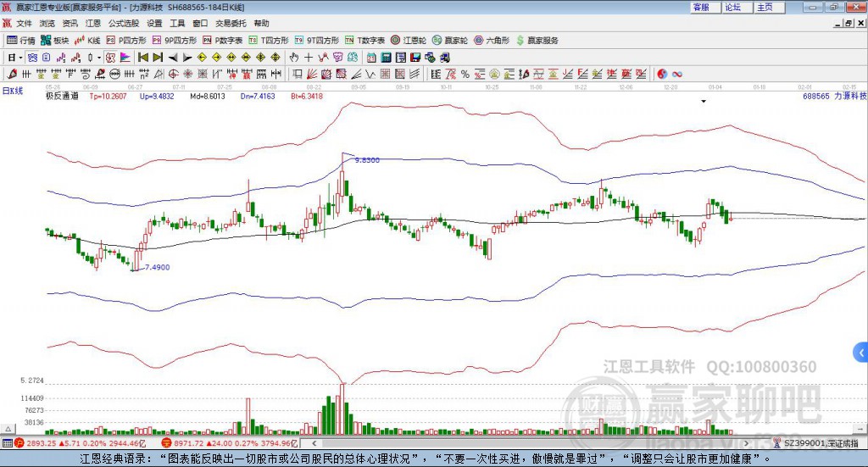The image size is (868, 467).
Task: Expand the blue side panel arrow
Action: tap(861, 353)
